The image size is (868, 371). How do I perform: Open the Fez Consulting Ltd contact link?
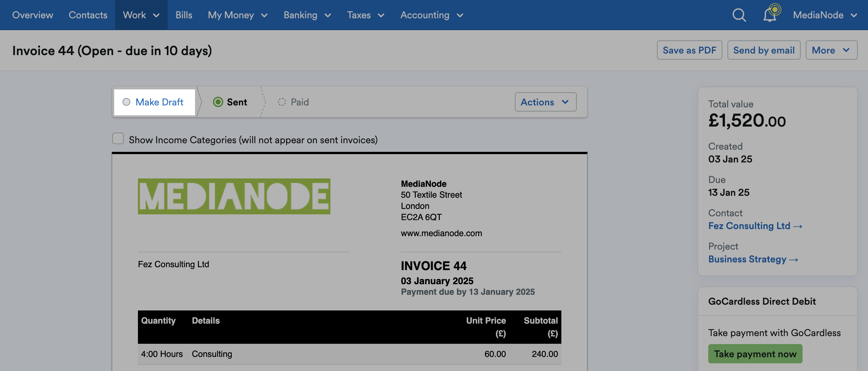point(755,226)
